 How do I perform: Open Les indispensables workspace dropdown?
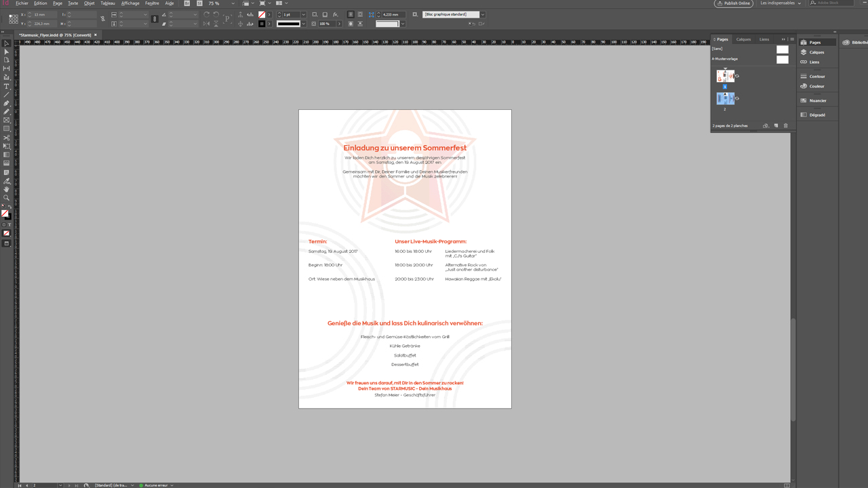click(x=781, y=3)
